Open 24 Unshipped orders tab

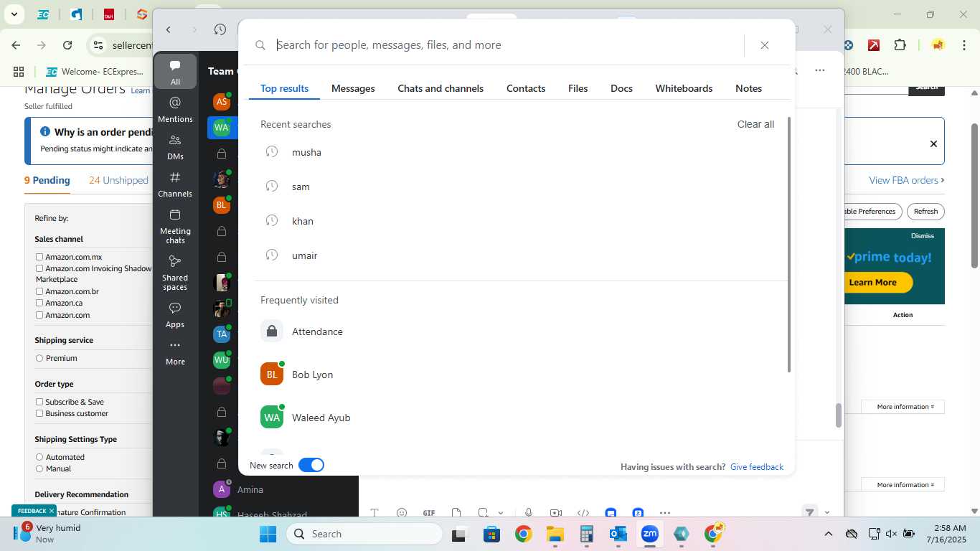click(x=118, y=180)
